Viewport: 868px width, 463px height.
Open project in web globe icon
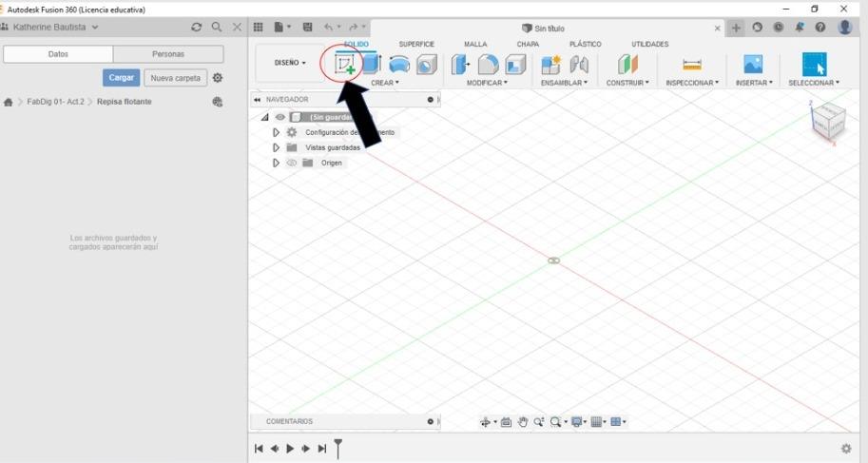[218, 102]
